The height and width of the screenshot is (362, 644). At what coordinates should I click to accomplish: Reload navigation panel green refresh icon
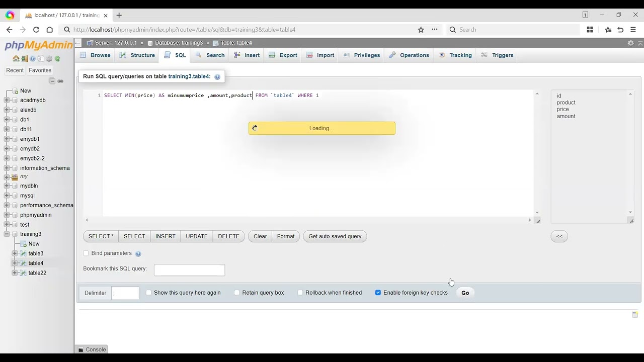57,59
